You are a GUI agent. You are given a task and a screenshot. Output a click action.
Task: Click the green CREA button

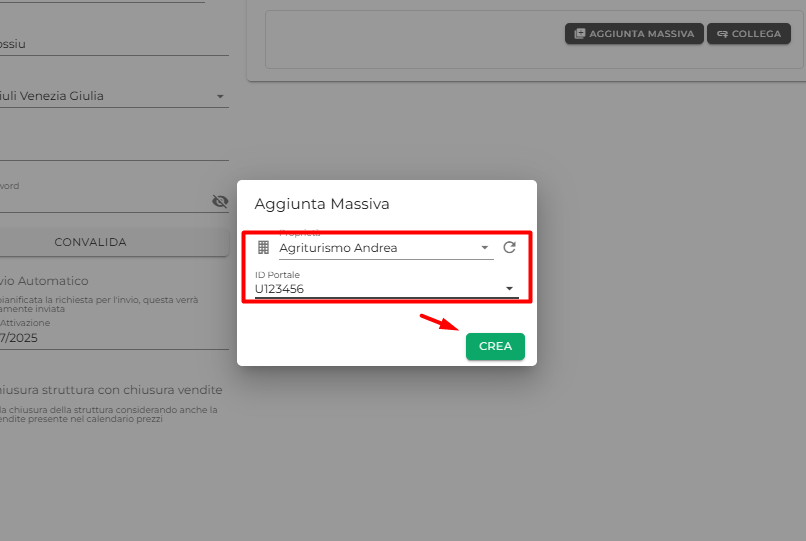tap(495, 346)
